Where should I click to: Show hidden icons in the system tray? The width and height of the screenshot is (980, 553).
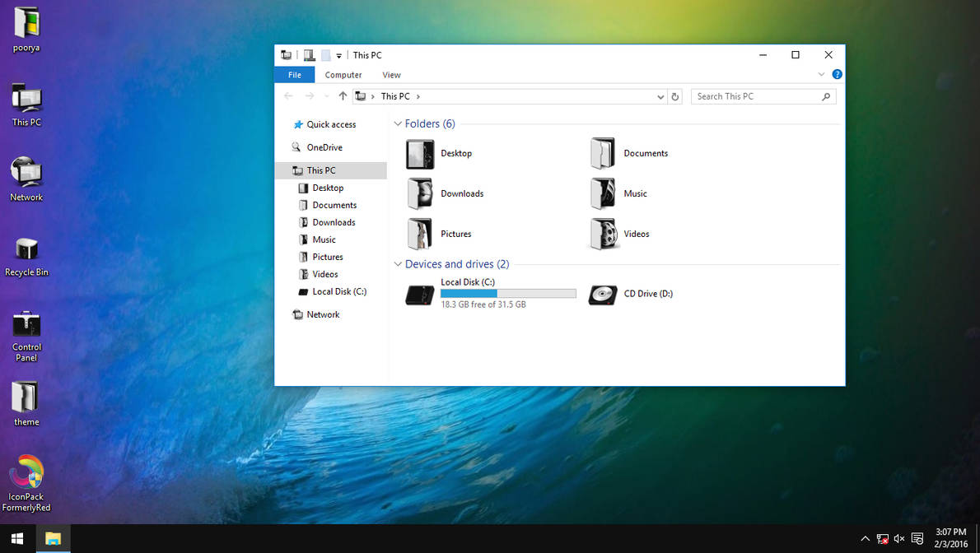(x=865, y=539)
